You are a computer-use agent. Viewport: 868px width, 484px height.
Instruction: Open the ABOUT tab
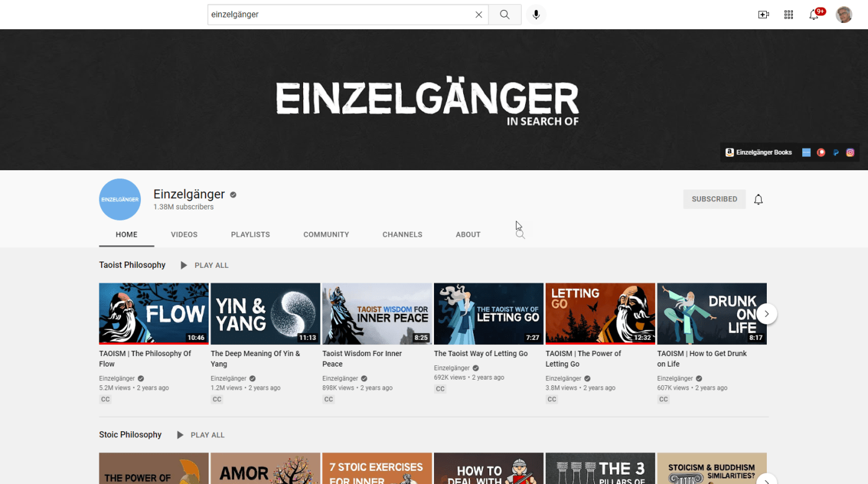pos(468,235)
